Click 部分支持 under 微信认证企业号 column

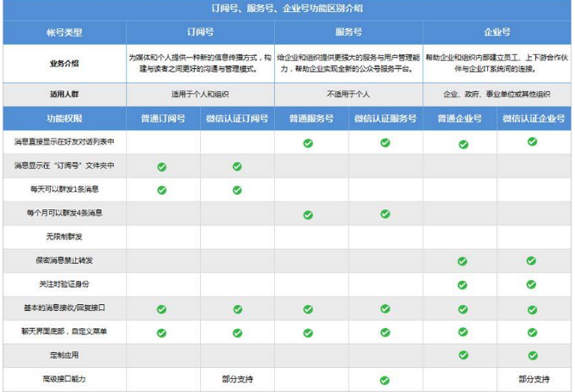(534, 379)
